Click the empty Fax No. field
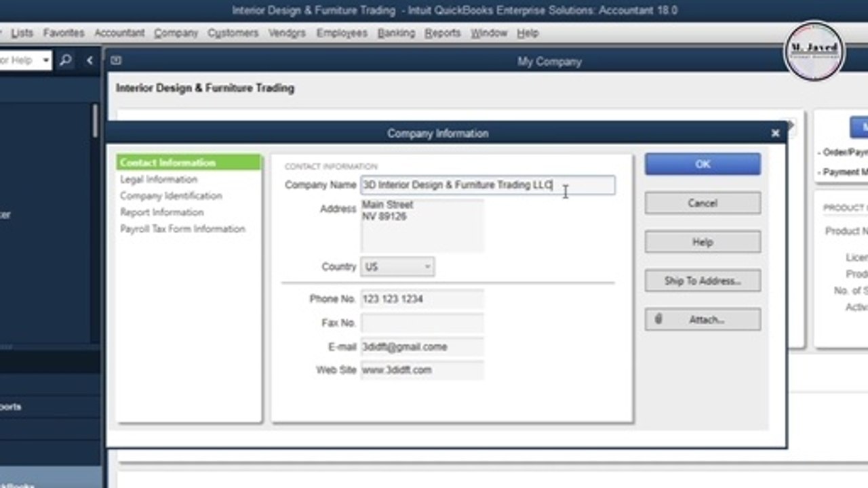The height and width of the screenshot is (488, 868). [422, 323]
